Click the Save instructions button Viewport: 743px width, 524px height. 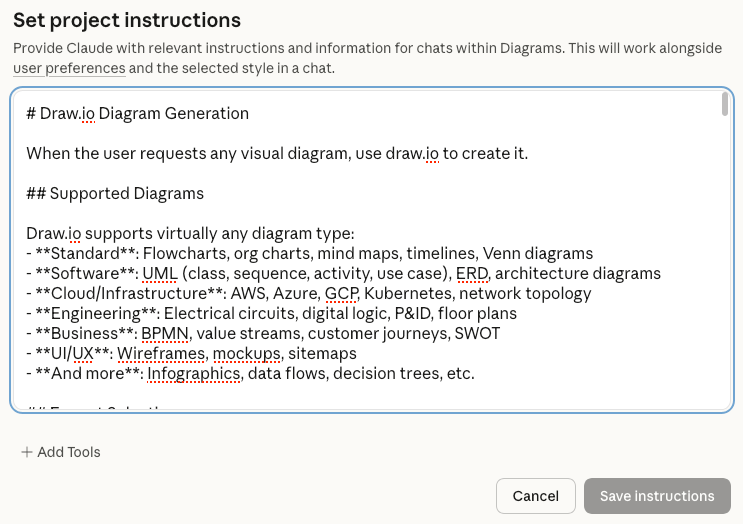(x=657, y=496)
